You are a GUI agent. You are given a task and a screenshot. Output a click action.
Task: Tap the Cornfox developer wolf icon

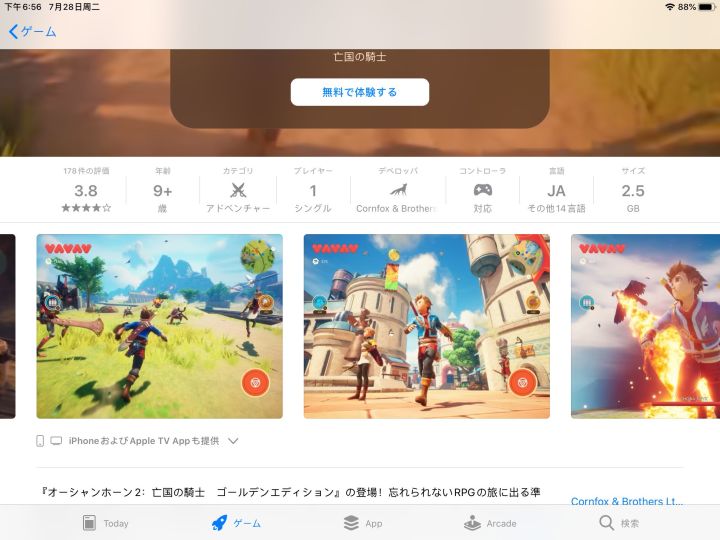[x=398, y=190]
